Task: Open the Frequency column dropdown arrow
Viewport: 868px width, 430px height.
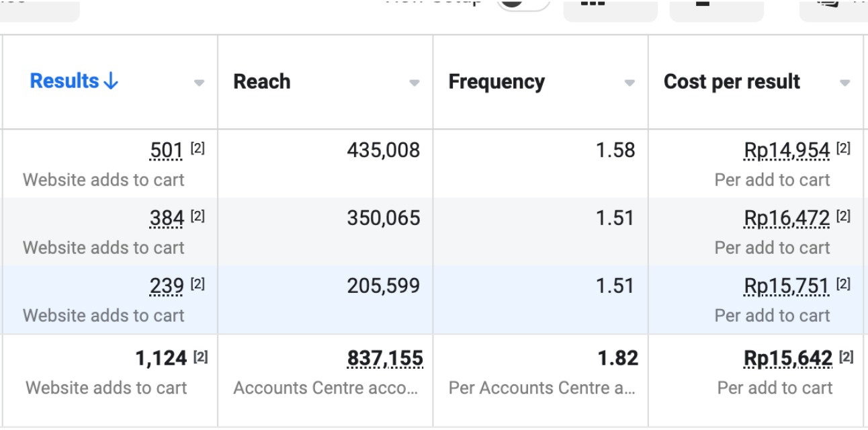Action: click(628, 82)
